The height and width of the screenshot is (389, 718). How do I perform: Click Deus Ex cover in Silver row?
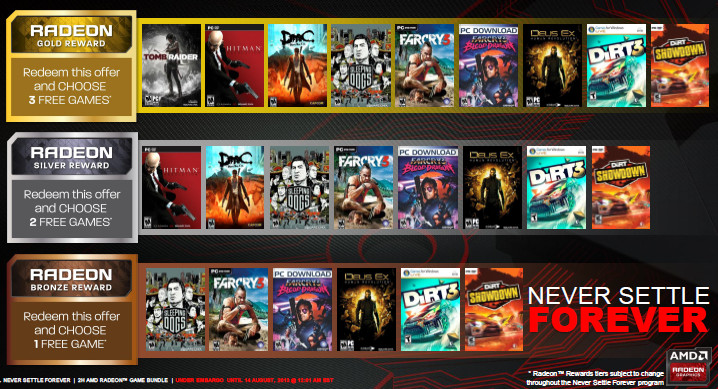click(x=492, y=188)
